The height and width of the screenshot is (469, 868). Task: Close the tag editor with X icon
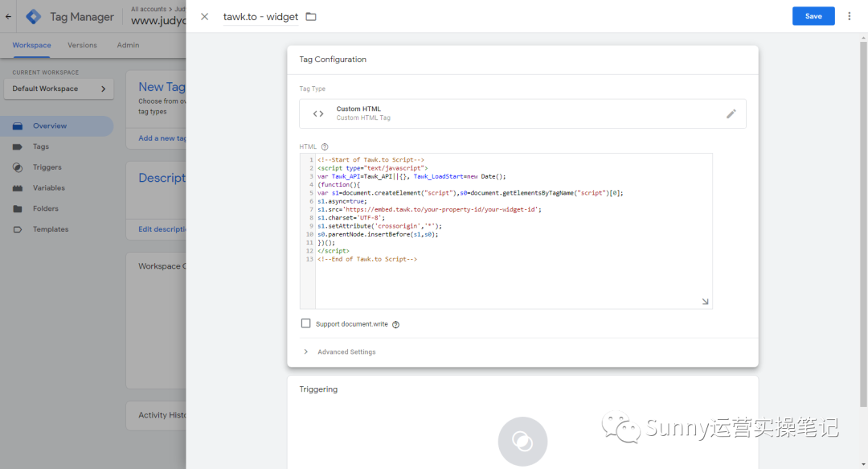(x=204, y=17)
